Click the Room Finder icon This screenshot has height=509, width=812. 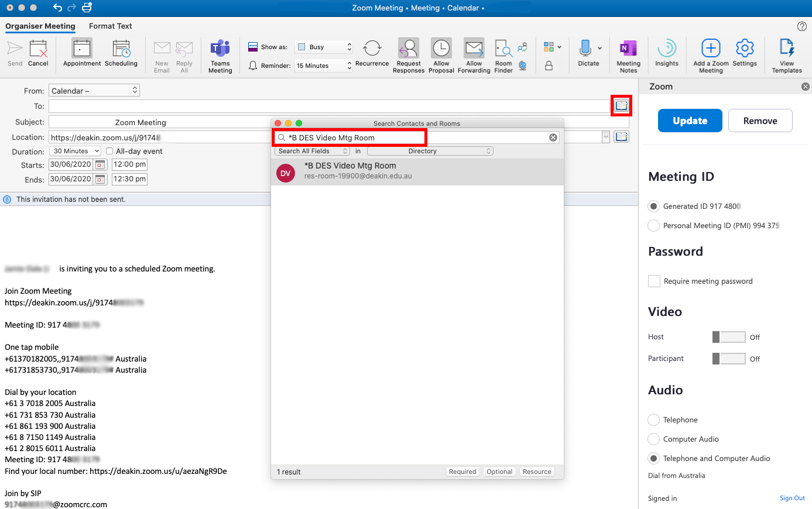click(x=503, y=49)
